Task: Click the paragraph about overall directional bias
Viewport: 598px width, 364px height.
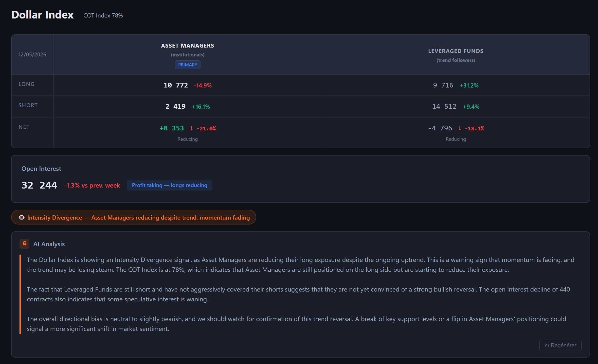Action: click(x=296, y=324)
